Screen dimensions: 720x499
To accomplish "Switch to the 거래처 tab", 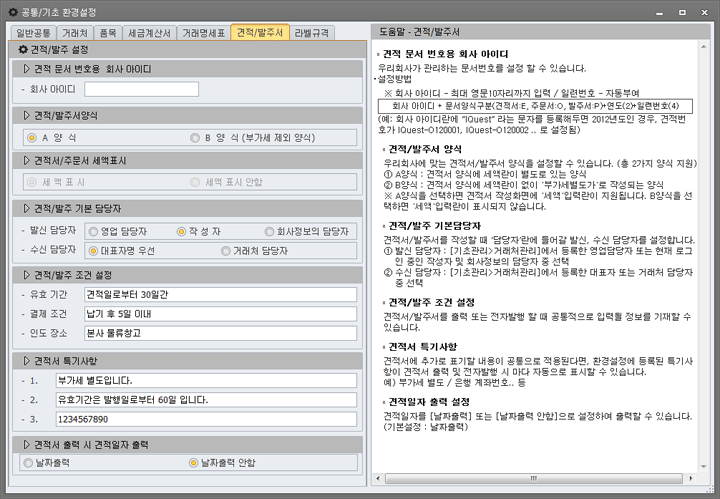I will [x=75, y=33].
